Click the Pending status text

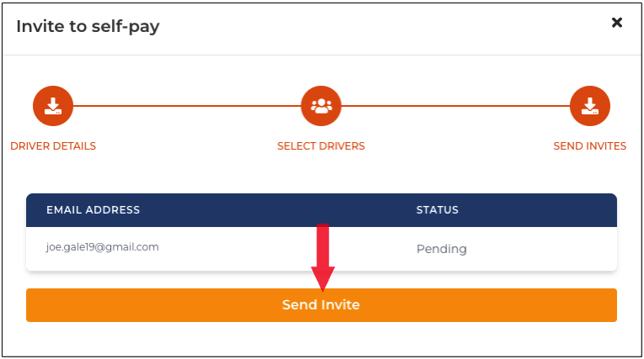coord(441,249)
